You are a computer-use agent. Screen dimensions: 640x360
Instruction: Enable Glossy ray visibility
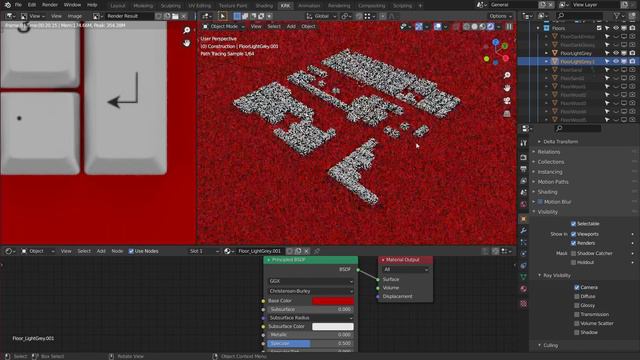point(577,305)
